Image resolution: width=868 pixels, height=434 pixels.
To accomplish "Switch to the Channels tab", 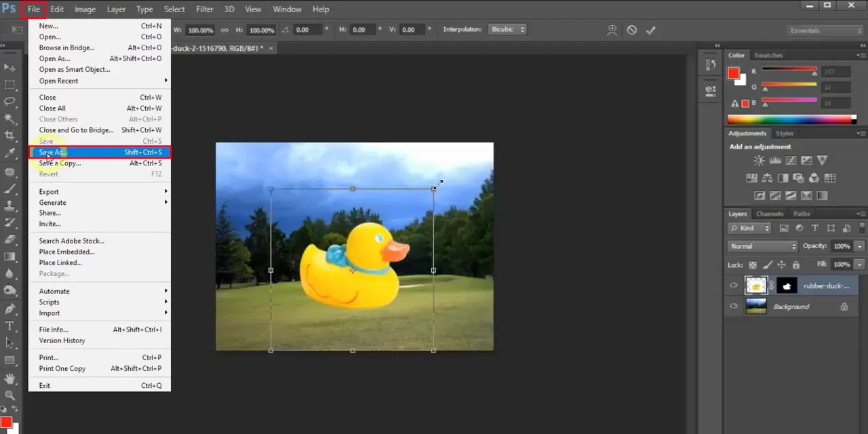I will pyautogui.click(x=770, y=214).
